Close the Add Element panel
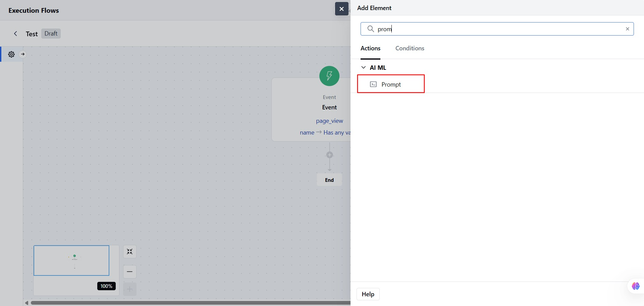 tap(341, 9)
